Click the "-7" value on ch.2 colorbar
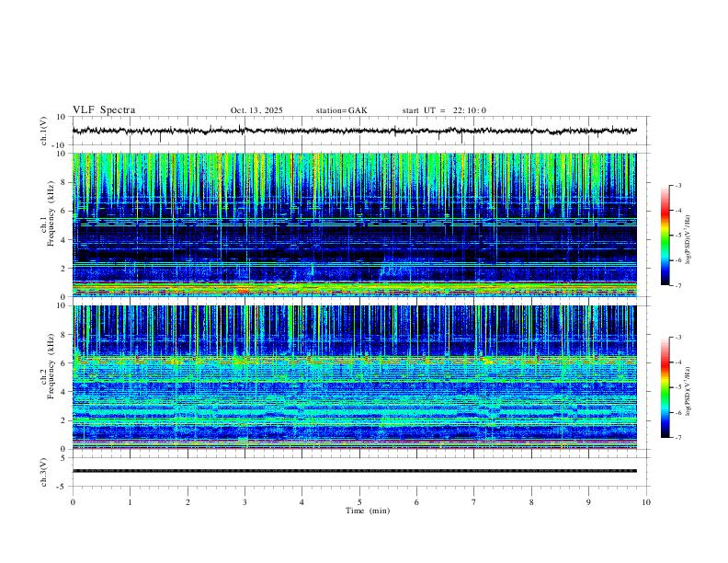728x563 pixels. (x=677, y=438)
